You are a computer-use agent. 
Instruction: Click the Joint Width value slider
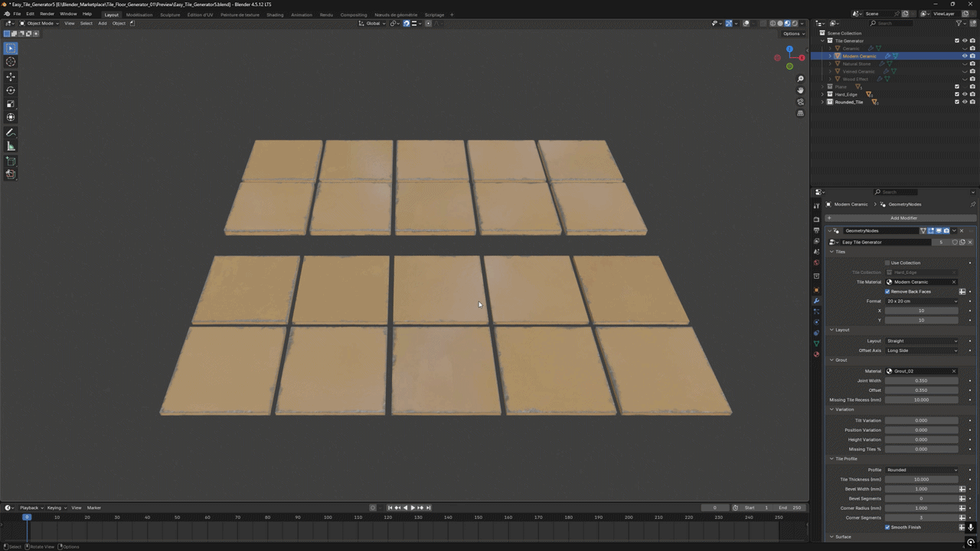coord(922,380)
